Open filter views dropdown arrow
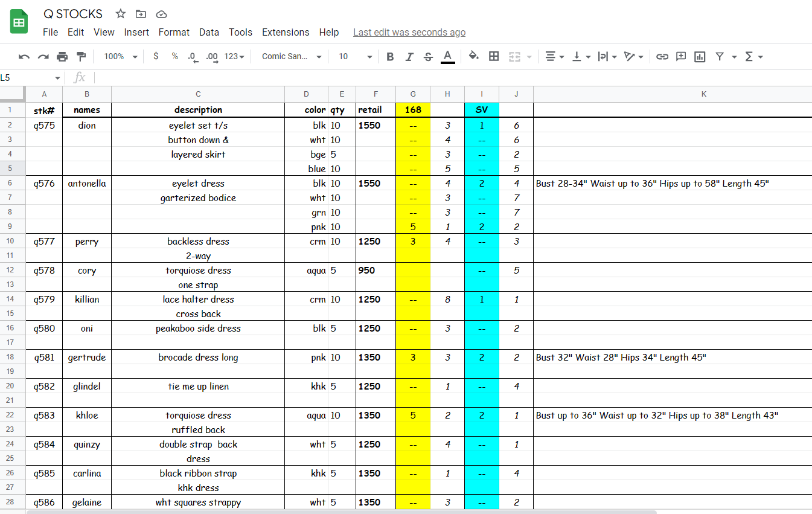 (734, 57)
